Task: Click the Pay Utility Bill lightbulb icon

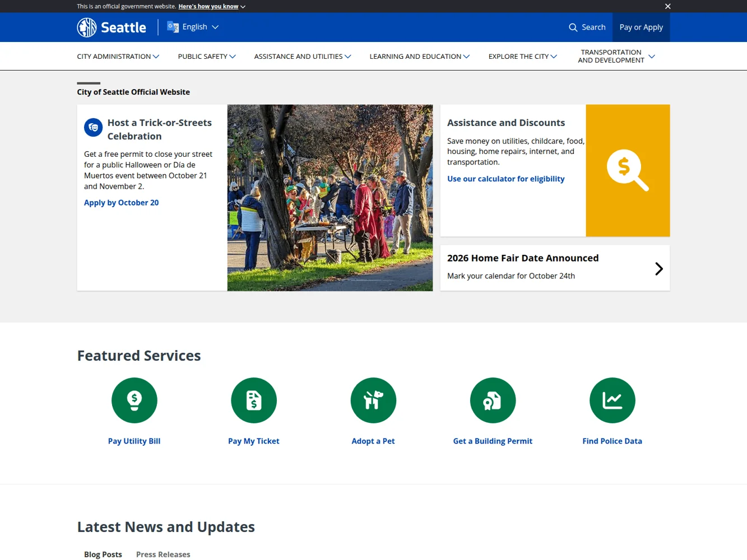Action: click(x=134, y=400)
